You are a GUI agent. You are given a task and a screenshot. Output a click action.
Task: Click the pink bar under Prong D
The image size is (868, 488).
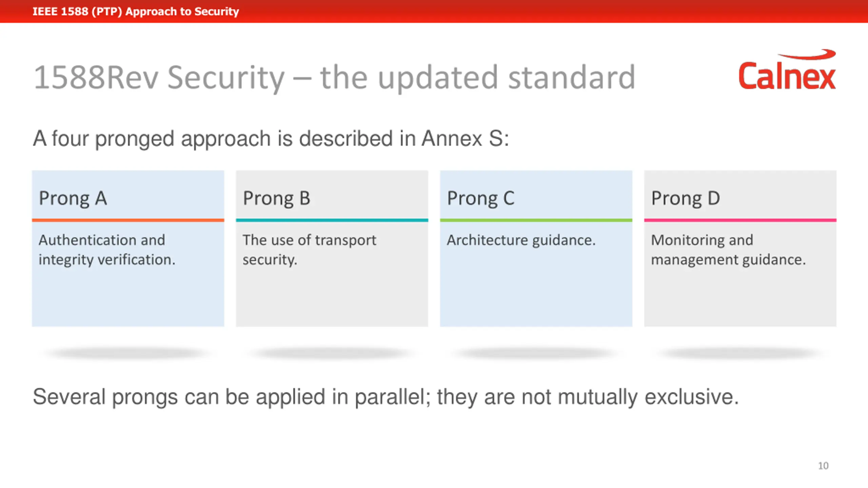(x=740, y=220)
